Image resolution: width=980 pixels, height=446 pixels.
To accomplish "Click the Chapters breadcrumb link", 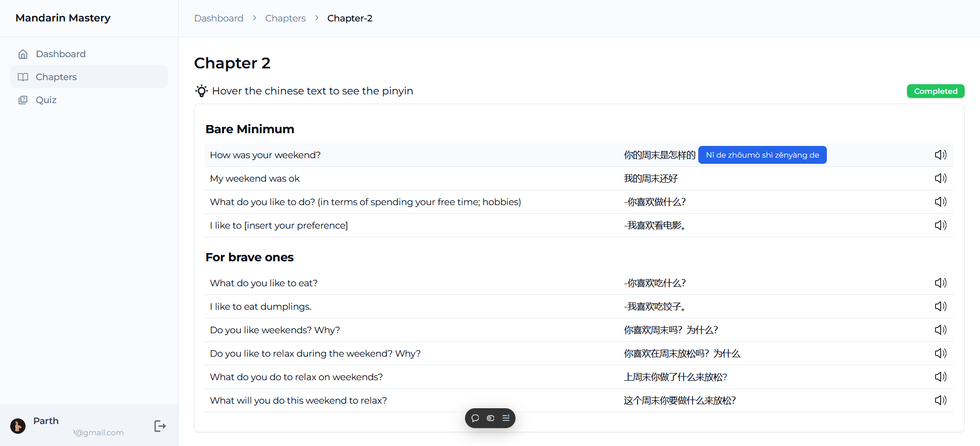I will [x=285, y=18].
